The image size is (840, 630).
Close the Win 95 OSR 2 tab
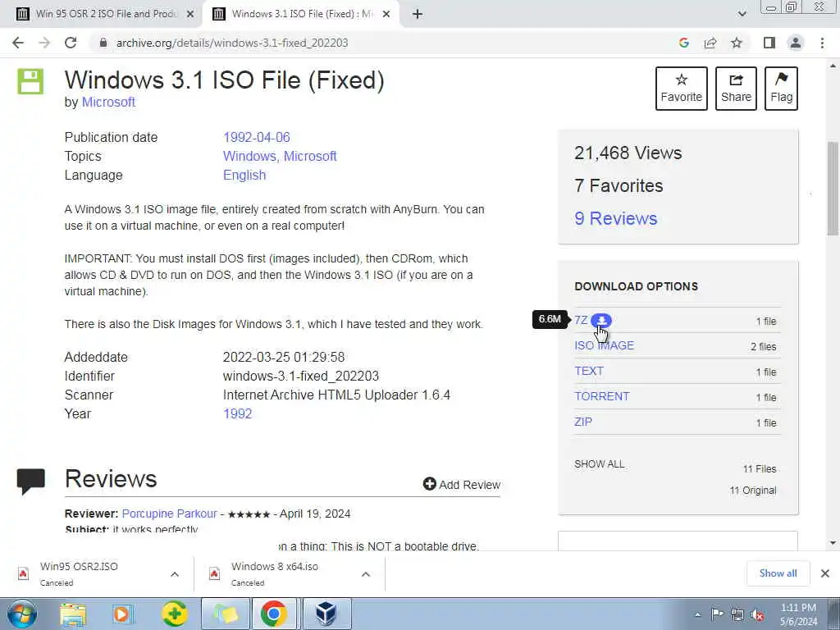[x=190, y=15]
